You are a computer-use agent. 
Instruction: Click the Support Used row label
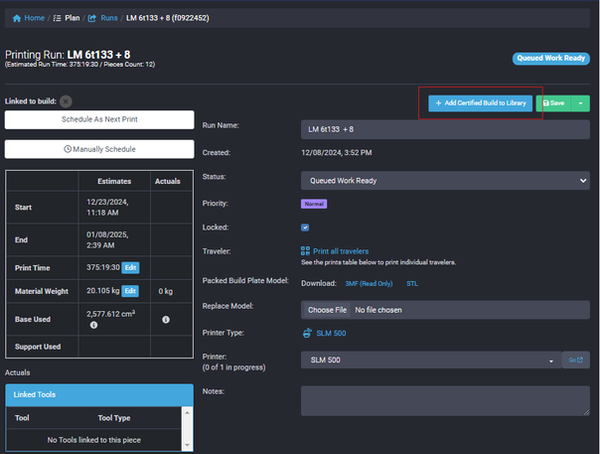(x=38, y=347)
